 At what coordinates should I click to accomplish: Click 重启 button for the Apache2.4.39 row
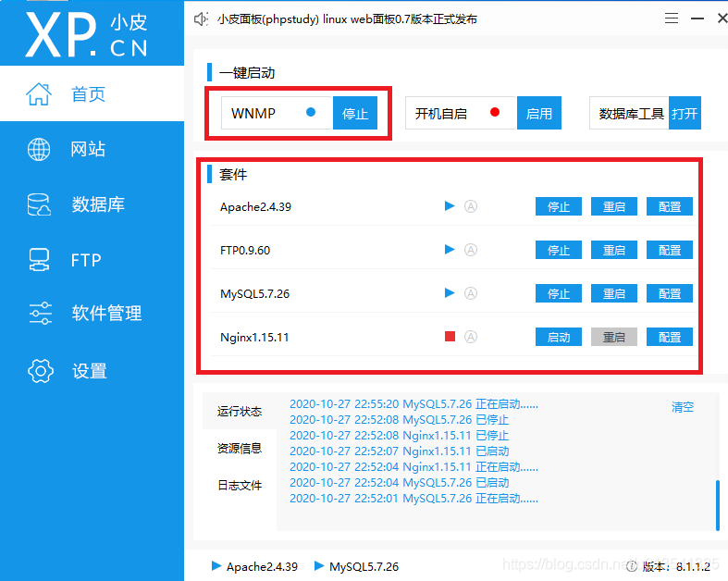click(x=614, y=206)
